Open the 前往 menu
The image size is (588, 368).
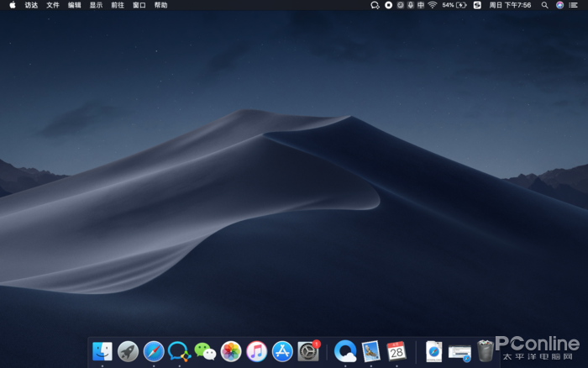click(x=118, y=5)
